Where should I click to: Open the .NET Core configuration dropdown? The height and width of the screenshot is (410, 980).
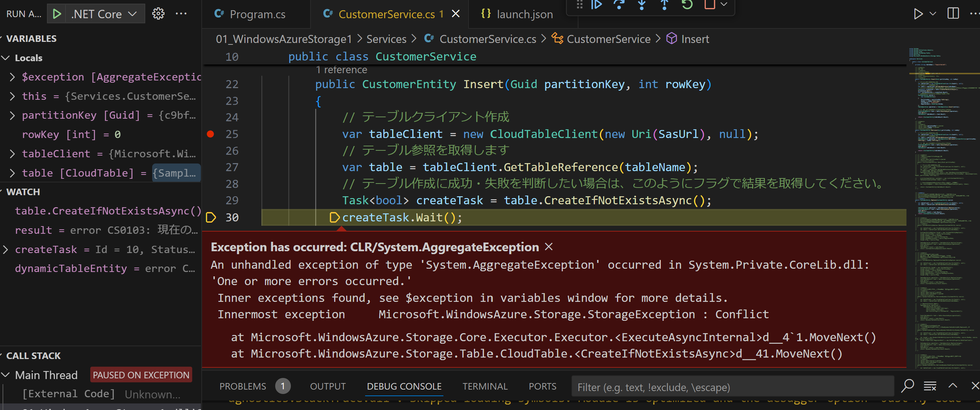pyautogui.click(x=103, y=14)
